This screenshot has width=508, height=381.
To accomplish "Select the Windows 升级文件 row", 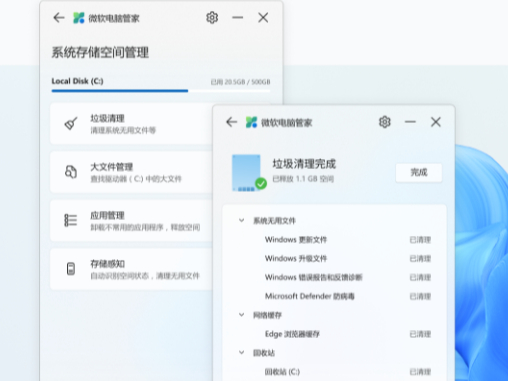I will 334,258.
